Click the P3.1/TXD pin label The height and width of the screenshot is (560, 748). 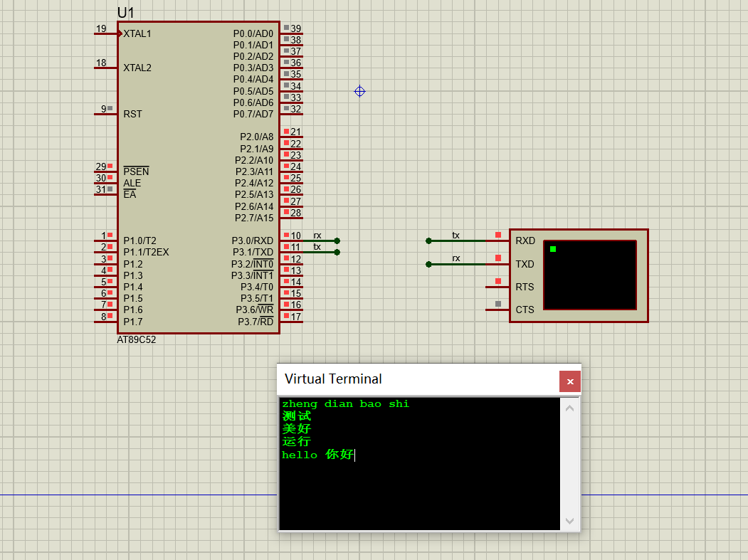tap(253, 253)
